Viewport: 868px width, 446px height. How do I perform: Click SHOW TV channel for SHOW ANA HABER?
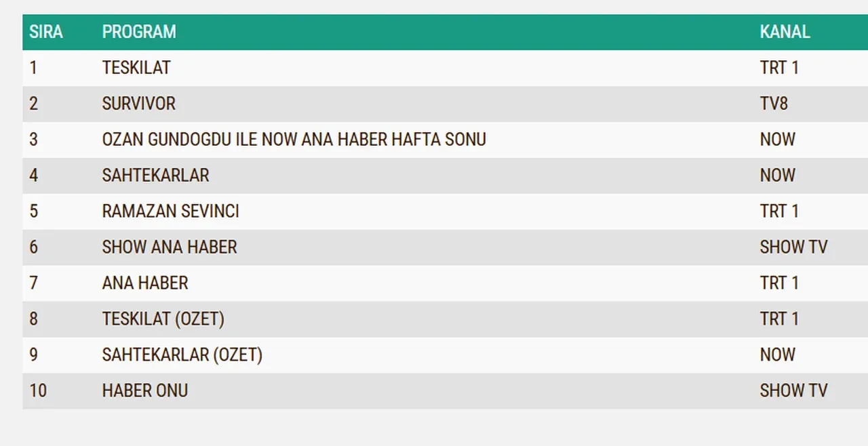[x=793, y=247]
